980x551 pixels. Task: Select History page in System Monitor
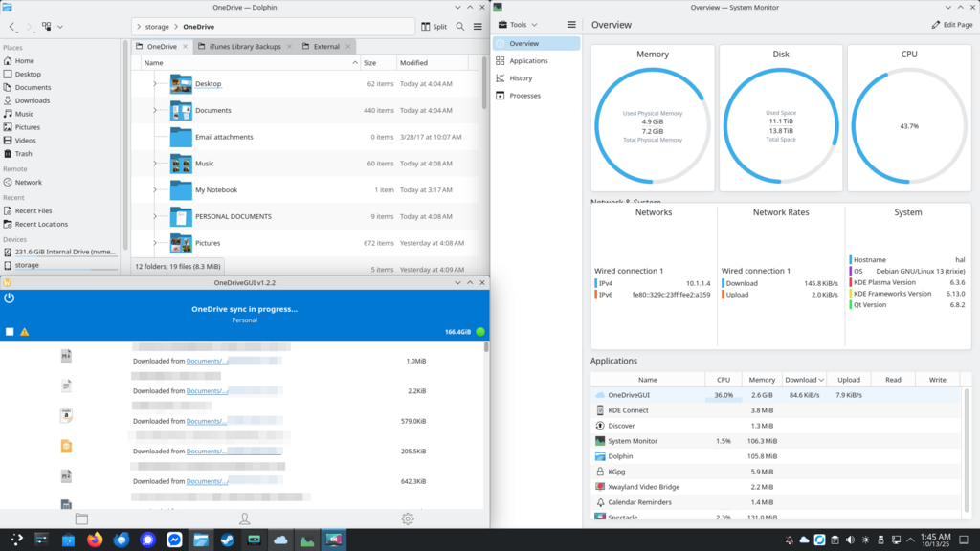536,78
